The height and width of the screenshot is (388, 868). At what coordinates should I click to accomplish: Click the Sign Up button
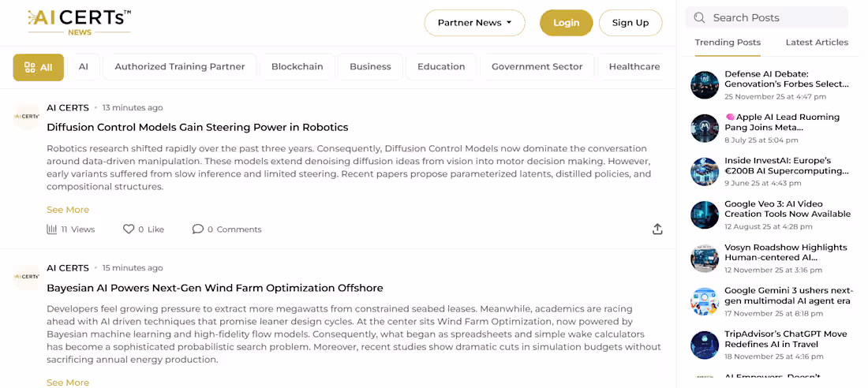point(630,23)
